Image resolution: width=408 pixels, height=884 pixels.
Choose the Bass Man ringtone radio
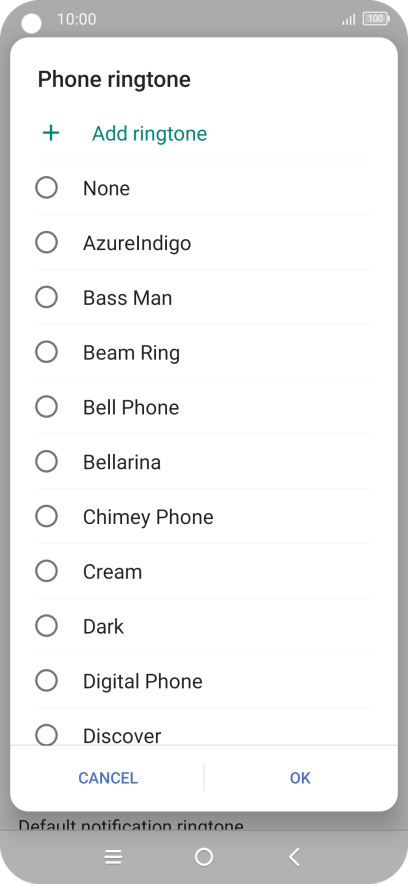click(46, 297)
